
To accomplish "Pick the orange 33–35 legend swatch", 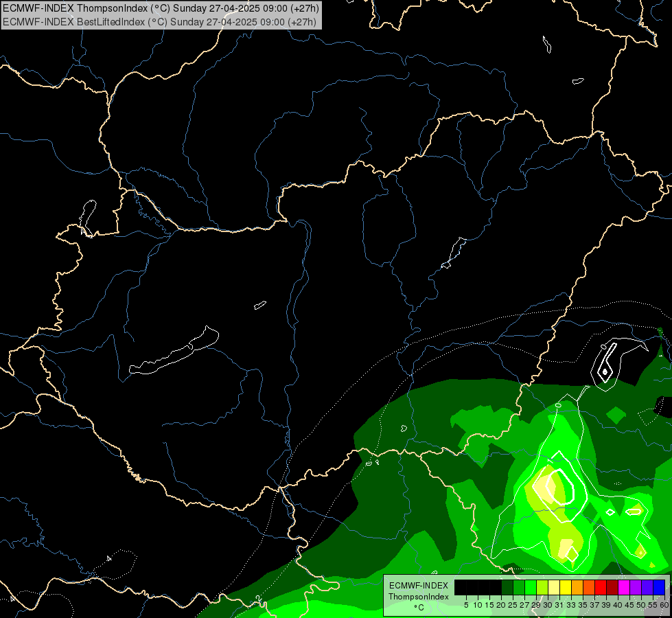I will click(577, 587).
